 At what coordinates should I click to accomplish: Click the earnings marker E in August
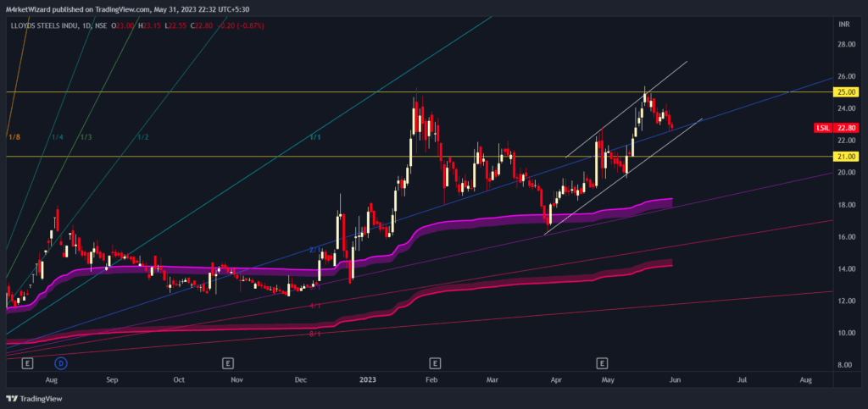27,363
